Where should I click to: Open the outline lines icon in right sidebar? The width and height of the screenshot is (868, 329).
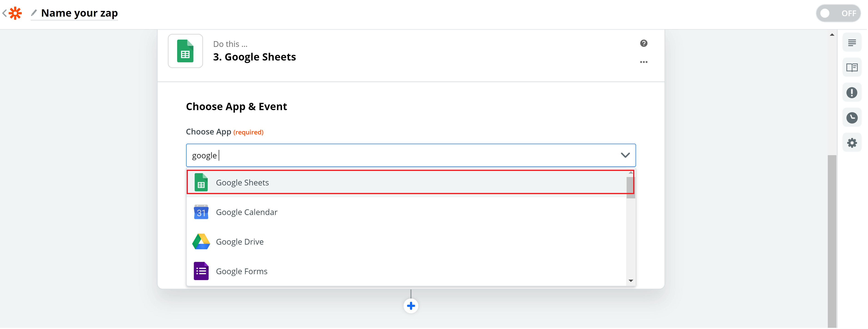tap(852, 43)
